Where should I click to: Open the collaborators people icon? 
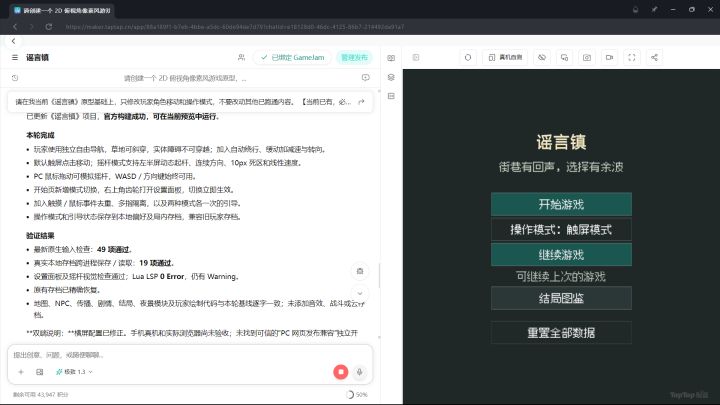pos(241,57)
